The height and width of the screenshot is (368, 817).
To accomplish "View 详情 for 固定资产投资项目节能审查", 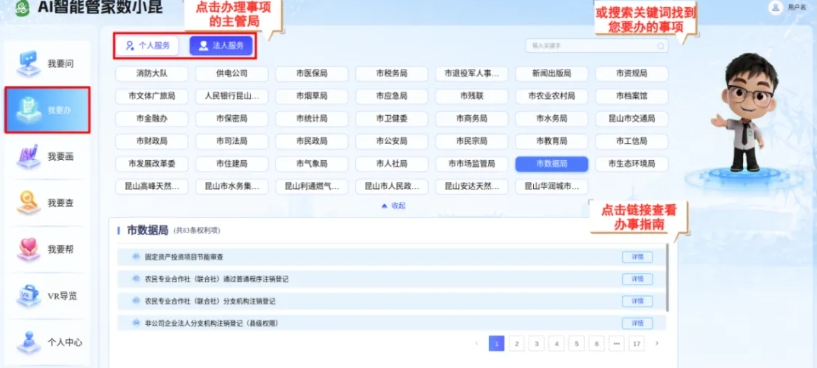I will click(637, 257).
